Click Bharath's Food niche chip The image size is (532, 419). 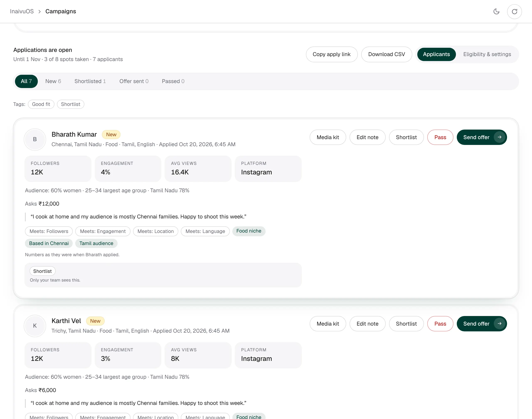(249, 231)
